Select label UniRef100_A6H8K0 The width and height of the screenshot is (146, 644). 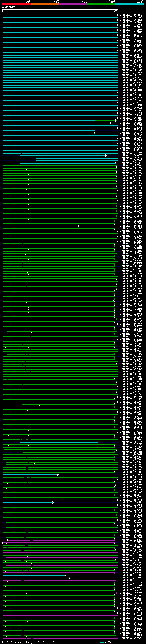pyautogui.click(x=131, y=193)
